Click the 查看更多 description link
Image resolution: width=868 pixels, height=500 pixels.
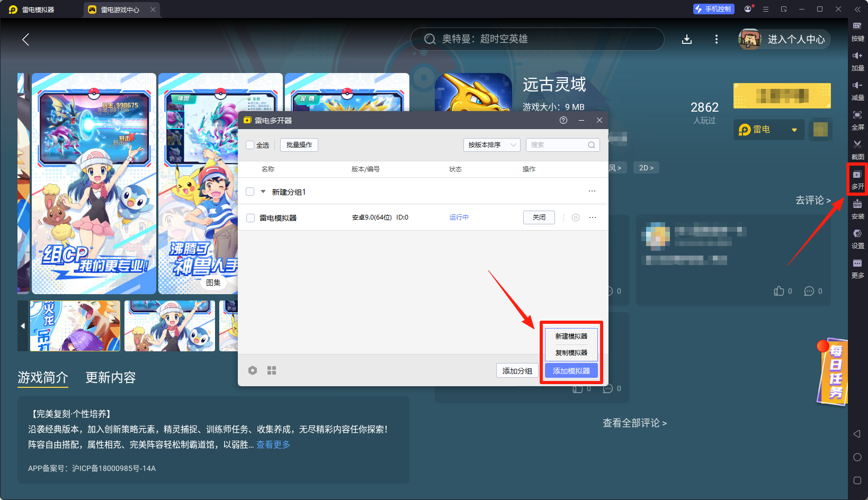pos(273,444)
